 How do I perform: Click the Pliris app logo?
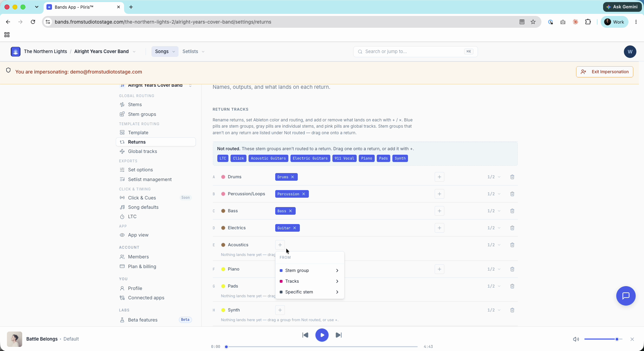point(16,52)
